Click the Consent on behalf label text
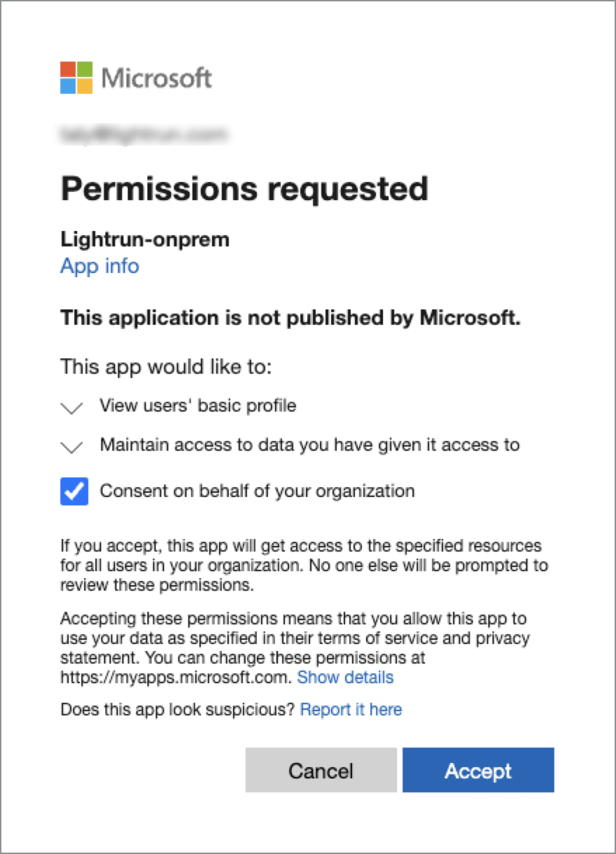Image resolution: width=616 pixels, height=854 pixels. click(x=257, y=491)
